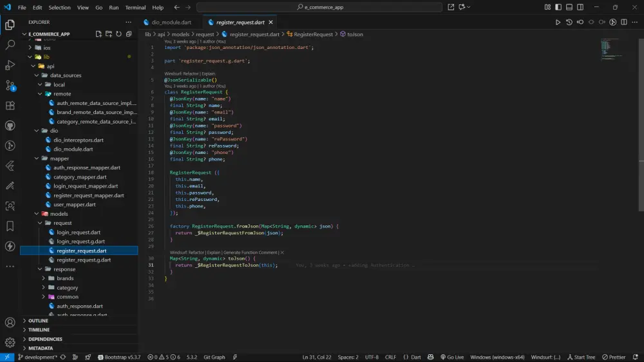Click the development branch in status bar
The height and width of the screenshot is (362, 644).
[x=37, y=357]
